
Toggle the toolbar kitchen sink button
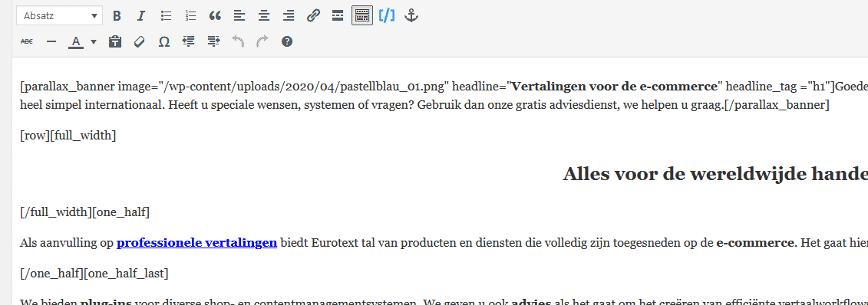[x=362, y=16]
